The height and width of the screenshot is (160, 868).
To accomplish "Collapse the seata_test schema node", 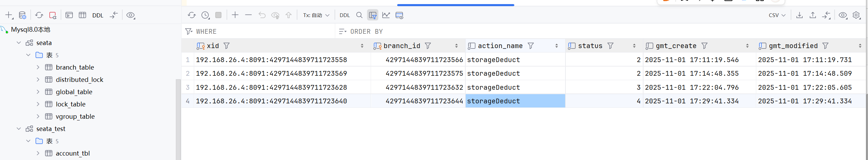I will point(19,129).
